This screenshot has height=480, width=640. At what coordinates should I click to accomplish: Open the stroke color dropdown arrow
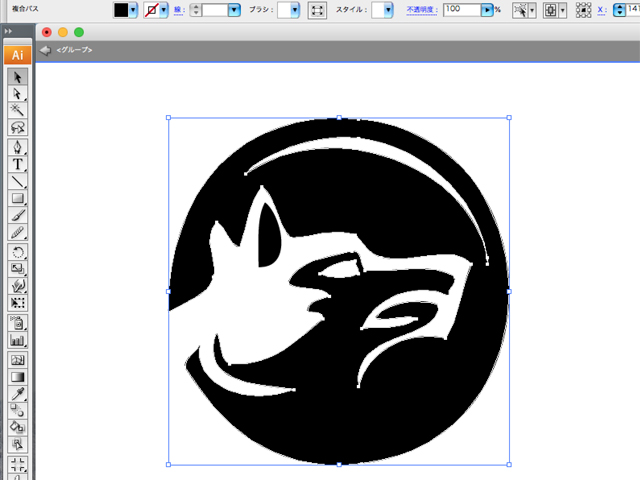(x=164, y=10)
